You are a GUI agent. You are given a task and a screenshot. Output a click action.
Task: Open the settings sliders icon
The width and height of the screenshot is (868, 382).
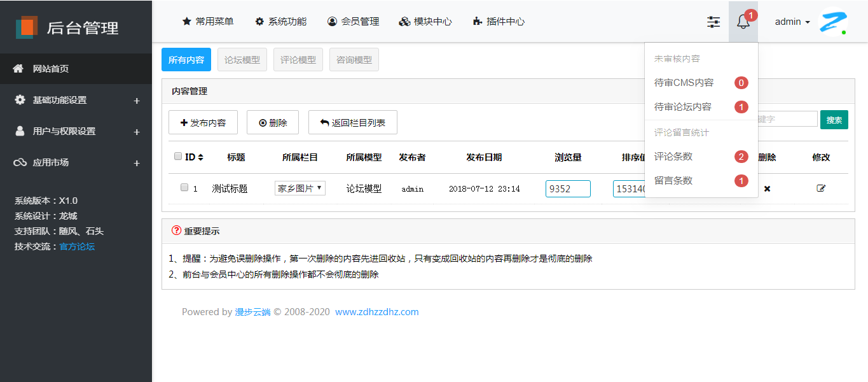(713, 22)
